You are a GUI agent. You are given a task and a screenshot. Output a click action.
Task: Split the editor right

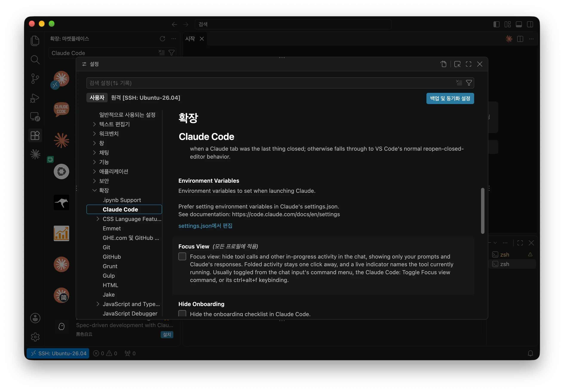pos(520,39)
